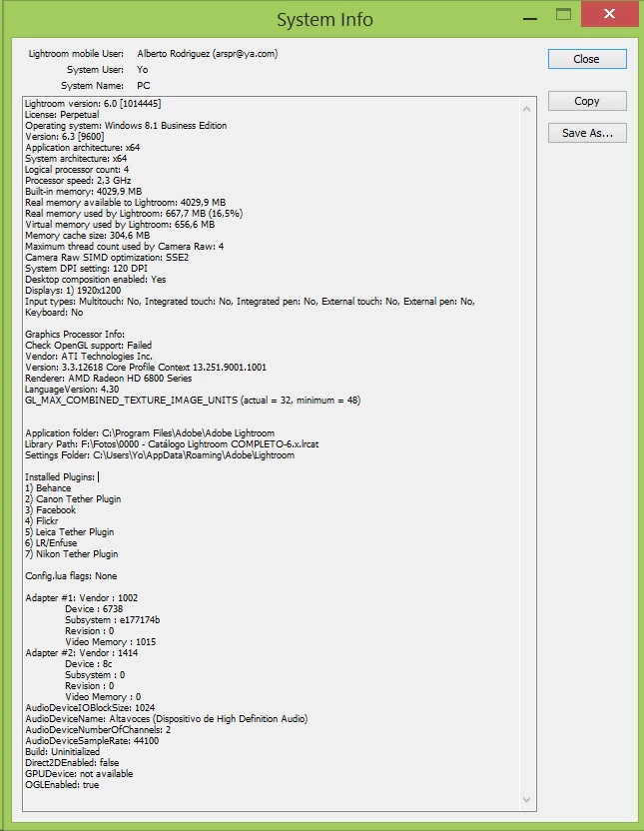Click '5) Leica Tether Plugin' entry
The image size is (644, 831).
[x=69, y=532]
